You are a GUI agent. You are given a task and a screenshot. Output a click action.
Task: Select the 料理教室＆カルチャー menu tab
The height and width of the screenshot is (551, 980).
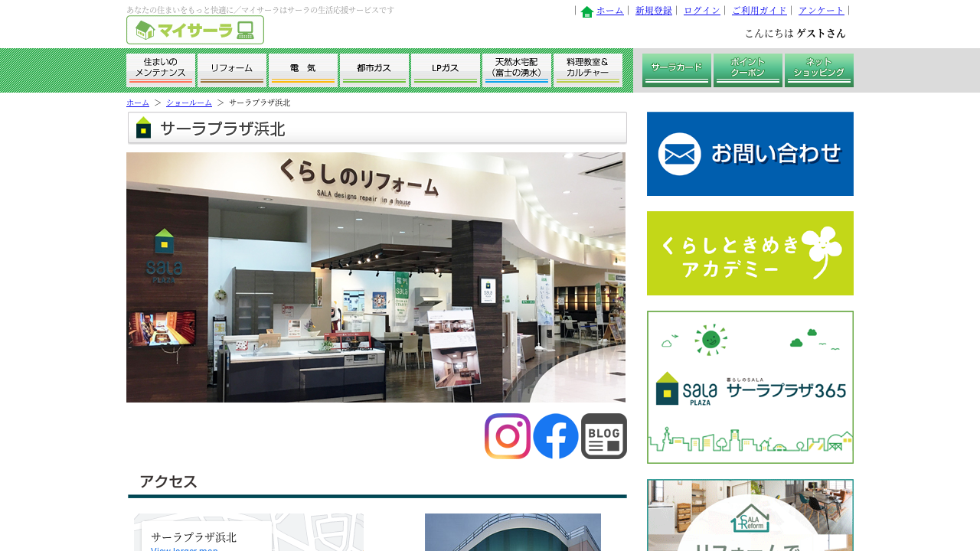(588, 70)
